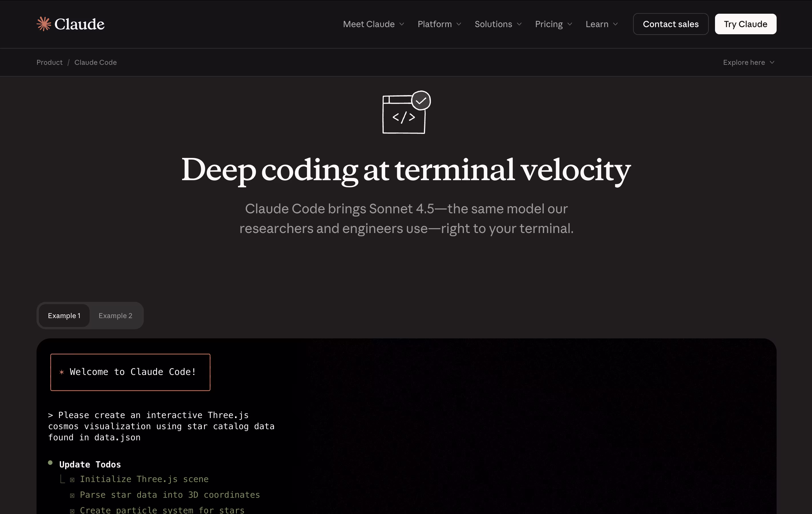Open the Solutions navigation menu

(x=498, y=24)
